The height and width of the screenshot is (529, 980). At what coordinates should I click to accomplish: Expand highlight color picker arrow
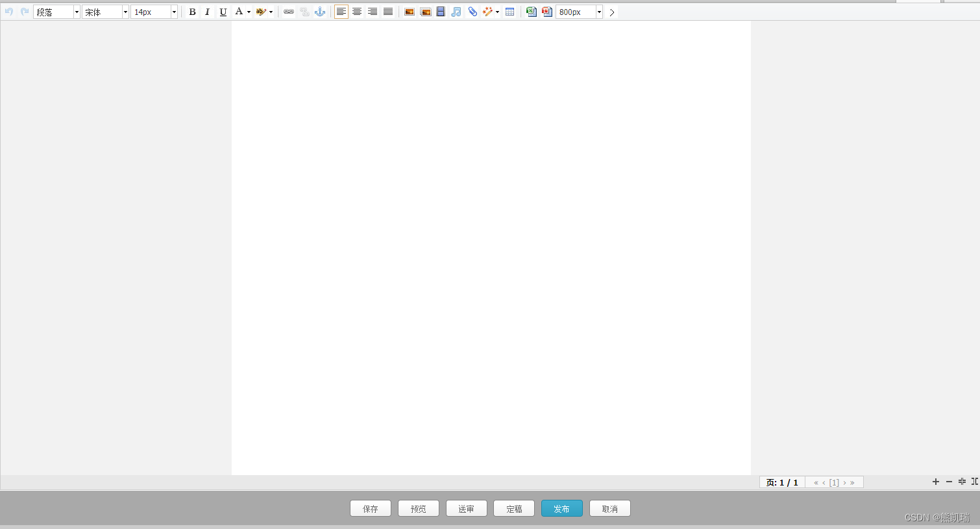[271, 12]
